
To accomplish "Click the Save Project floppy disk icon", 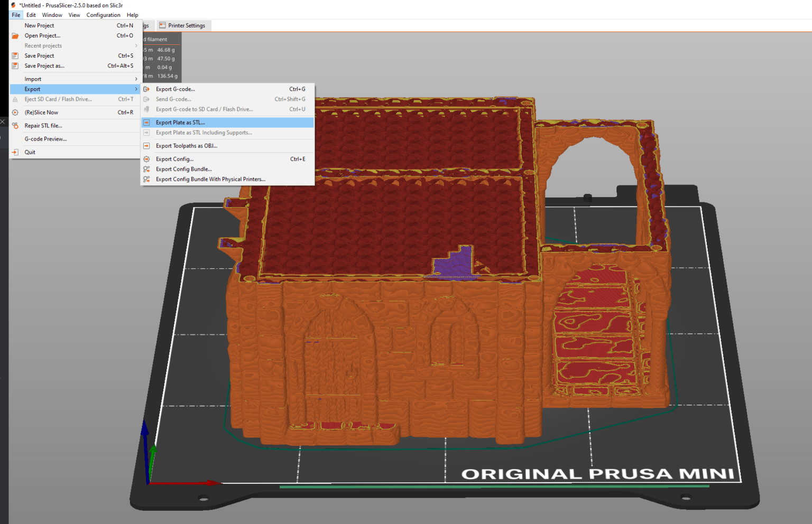I will (x=14, y=55).
